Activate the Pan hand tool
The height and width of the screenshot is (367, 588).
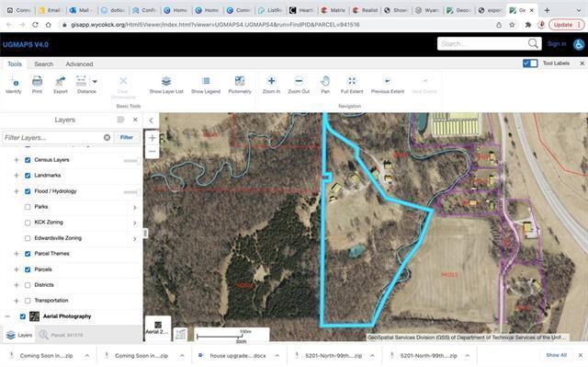pyautogui.click(x=325, y=85)
